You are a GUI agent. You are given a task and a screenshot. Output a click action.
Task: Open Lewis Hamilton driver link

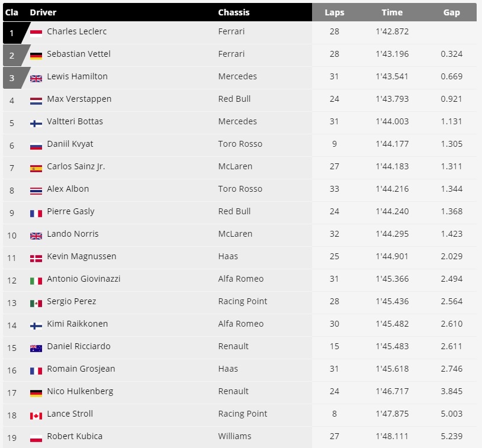[x=77, y=76]
